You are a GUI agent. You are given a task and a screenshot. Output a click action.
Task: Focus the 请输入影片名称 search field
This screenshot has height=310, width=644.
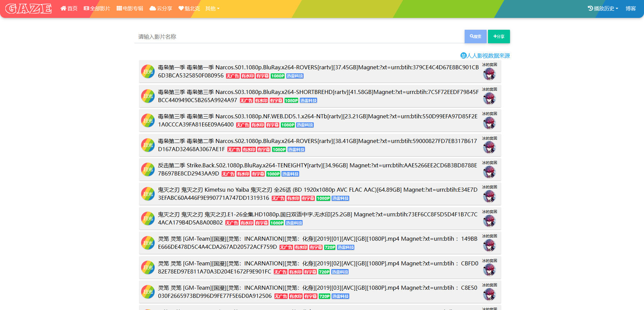click(299, 37)
